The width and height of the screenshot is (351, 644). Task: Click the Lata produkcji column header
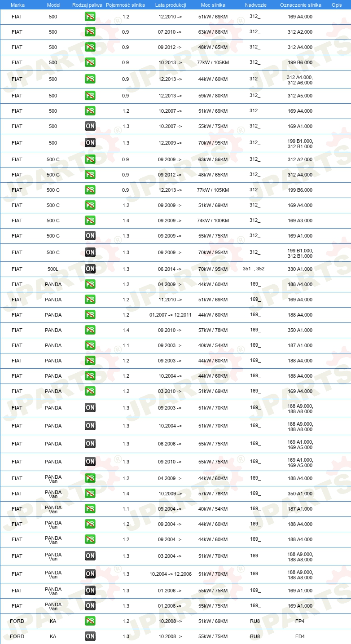tap(171, 4)
